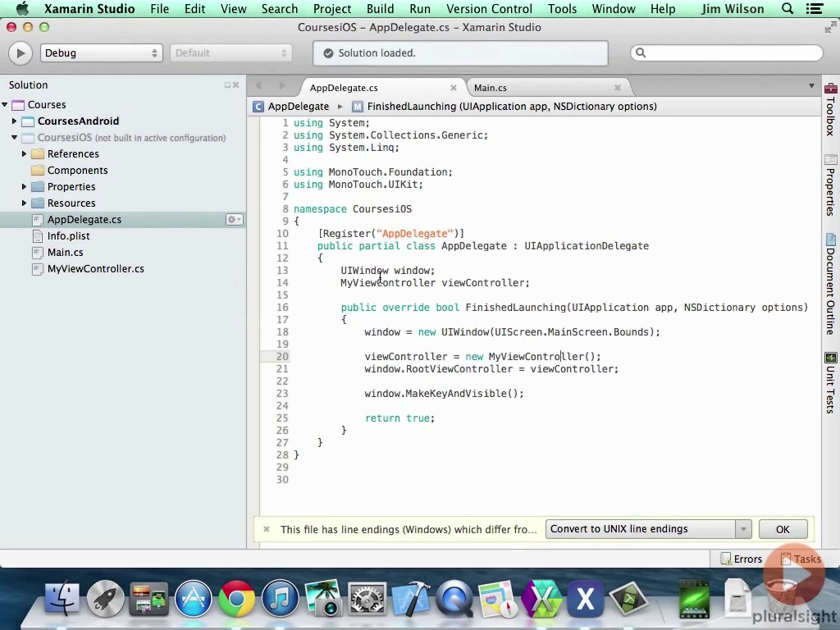Close the Solution pad
The width and height of the screenshot is (840, 630).
click(235, 85)
